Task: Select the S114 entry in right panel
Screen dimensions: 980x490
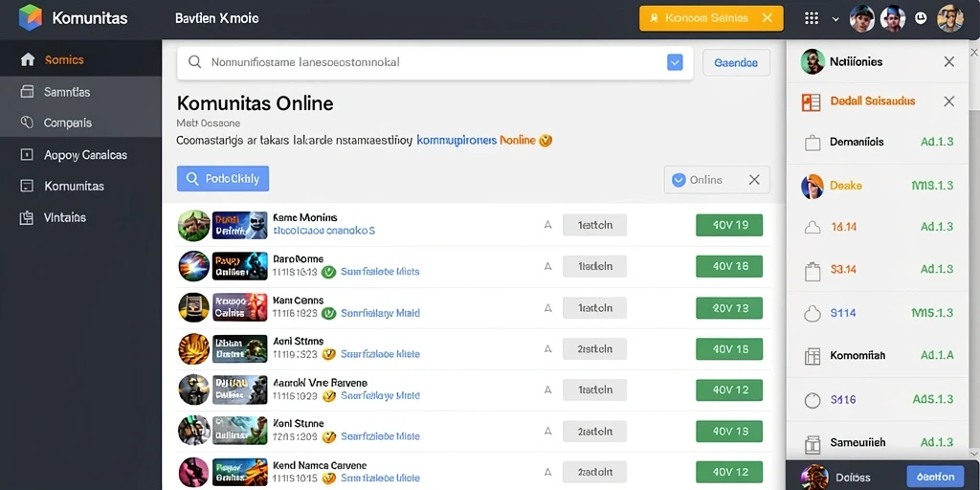Action: point(878,313)
